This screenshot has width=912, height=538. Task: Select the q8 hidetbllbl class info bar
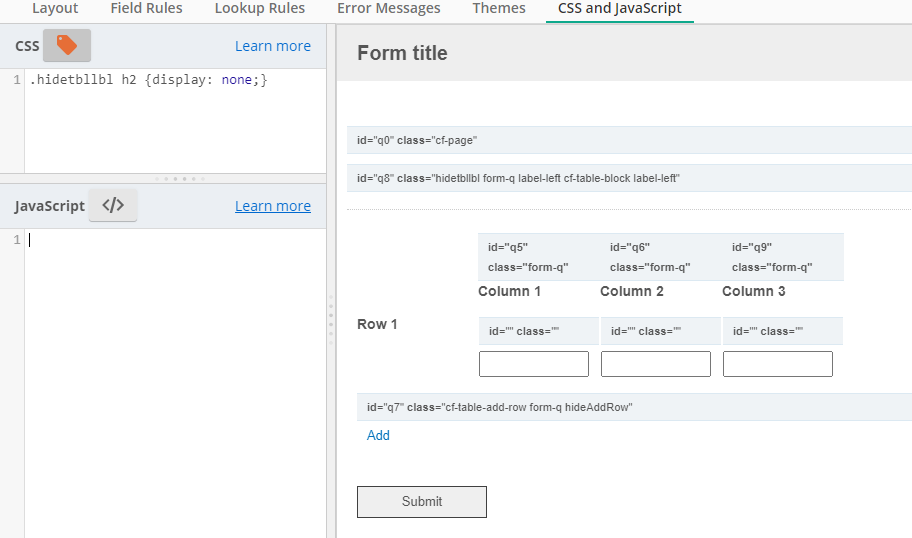629,178
